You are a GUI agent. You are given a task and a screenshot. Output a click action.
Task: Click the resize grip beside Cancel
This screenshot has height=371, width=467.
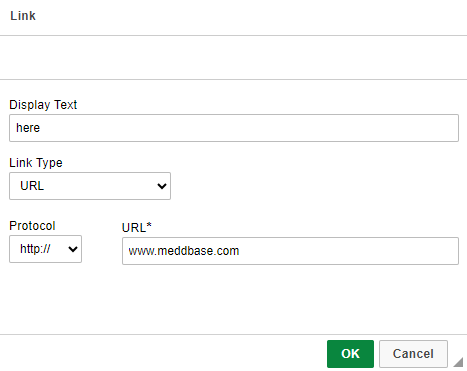click(x=459, y=362)
